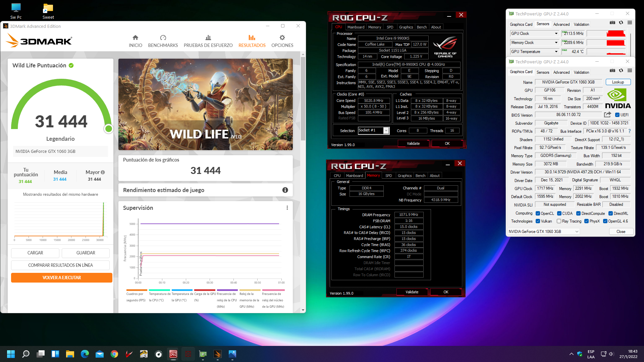Click the orange Cuadros por segundo legend swatch
The width and height of the screenshot is (644, 362).
pos(137,290)
